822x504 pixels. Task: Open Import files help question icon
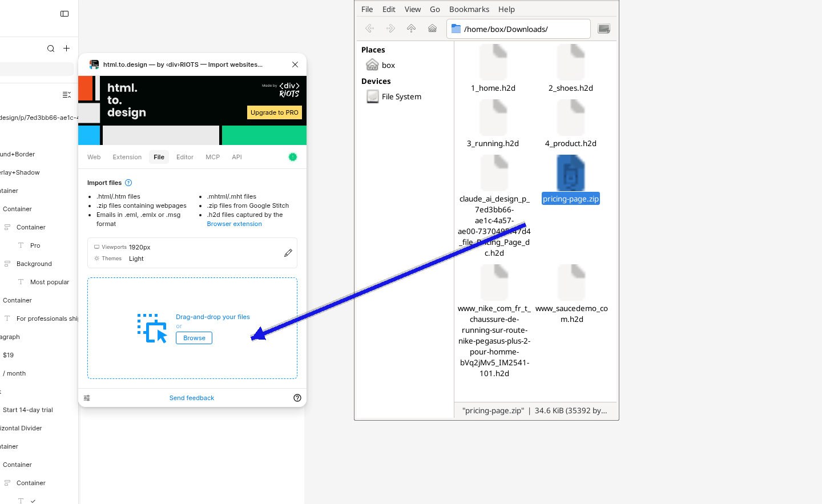tap(128, 183)
